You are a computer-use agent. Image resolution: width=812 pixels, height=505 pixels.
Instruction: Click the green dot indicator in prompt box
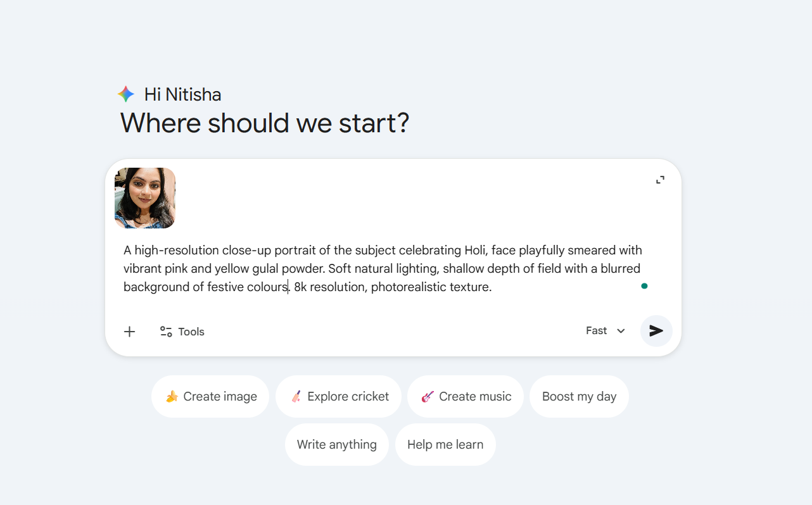coord(644,286)
